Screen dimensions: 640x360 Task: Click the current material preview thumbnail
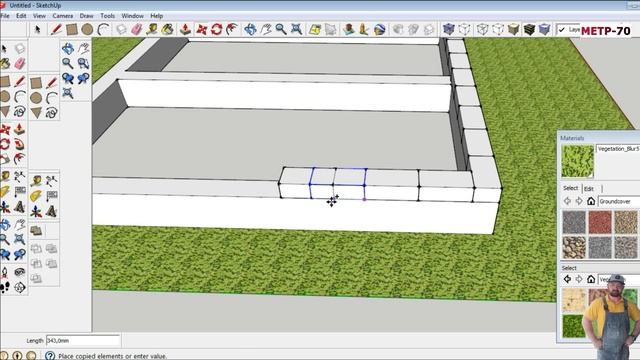point(577,161)
